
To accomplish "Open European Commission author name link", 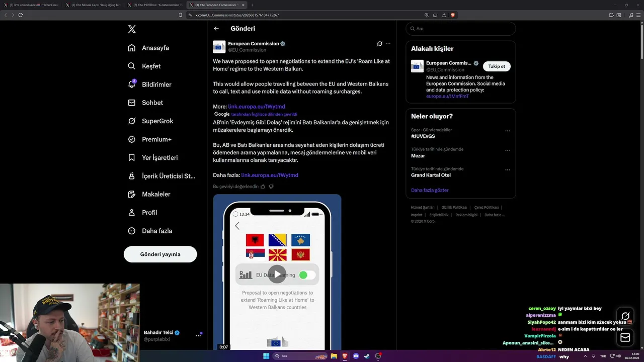I will click(x=254, y=44).
